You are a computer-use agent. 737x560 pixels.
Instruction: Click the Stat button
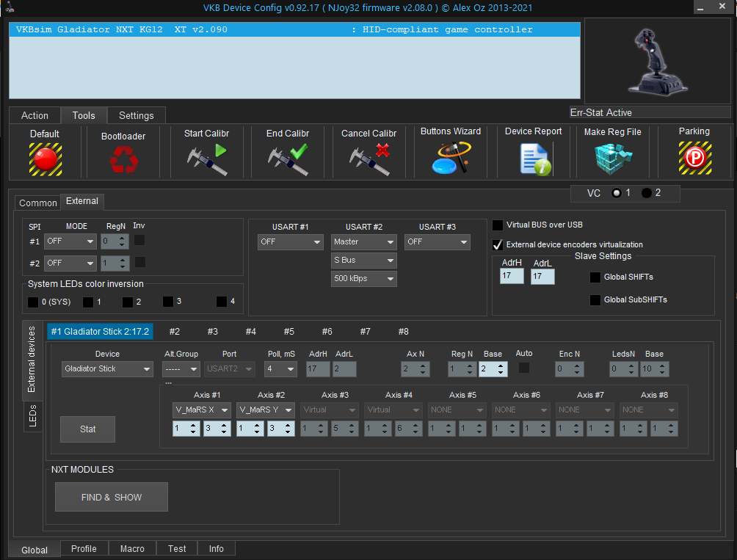tap(87, 429)
